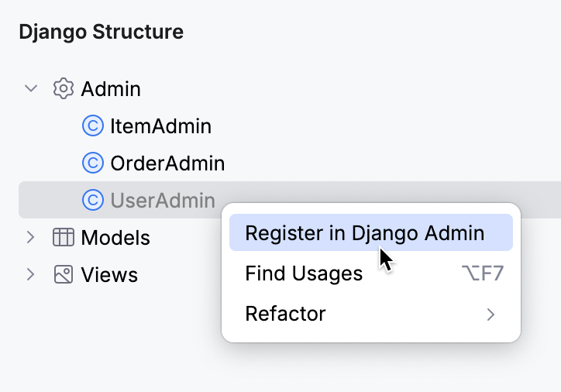Click the class icon next to ItemAdmin

click(x=92, y=126)
